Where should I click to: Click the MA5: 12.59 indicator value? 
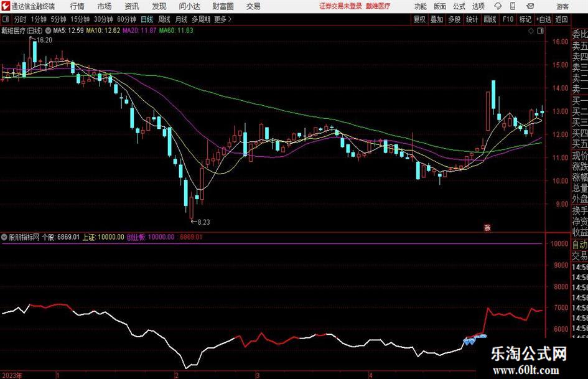(x=68, y=30)
